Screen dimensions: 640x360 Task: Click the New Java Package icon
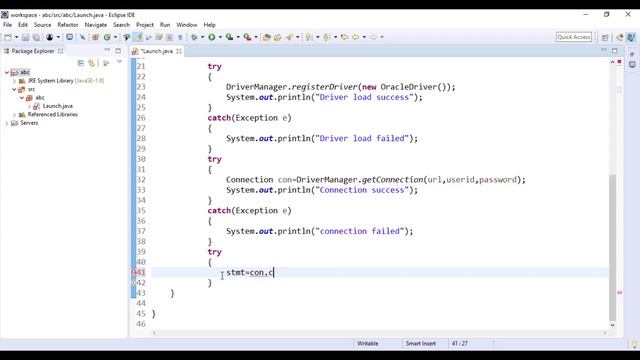pos(96,37)
